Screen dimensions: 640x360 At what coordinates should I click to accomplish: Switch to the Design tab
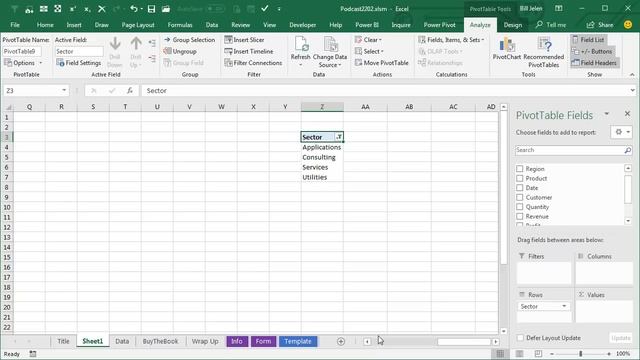coord(513,25)
